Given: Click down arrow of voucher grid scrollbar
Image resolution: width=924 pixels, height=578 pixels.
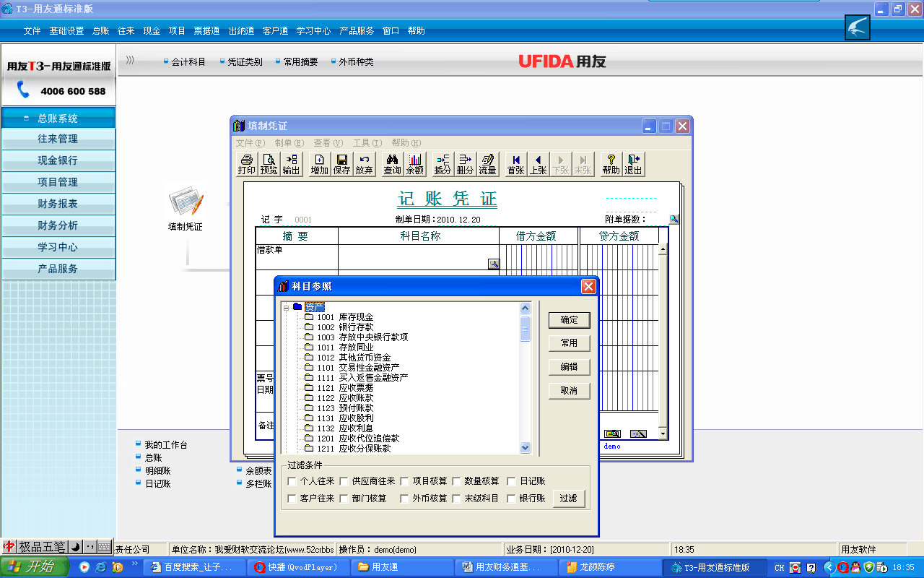Looking at the screenshot, I should click(663, 433).
